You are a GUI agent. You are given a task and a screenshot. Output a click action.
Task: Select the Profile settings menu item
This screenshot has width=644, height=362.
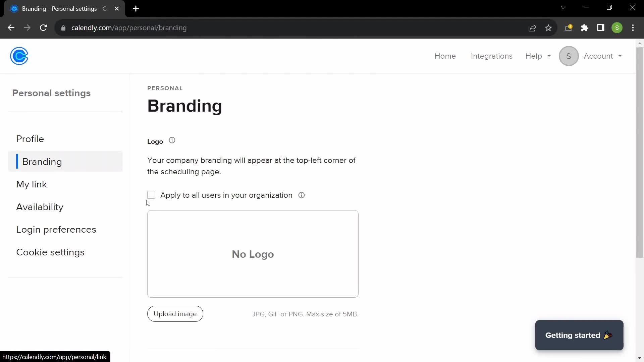click(x=30, y=139)
